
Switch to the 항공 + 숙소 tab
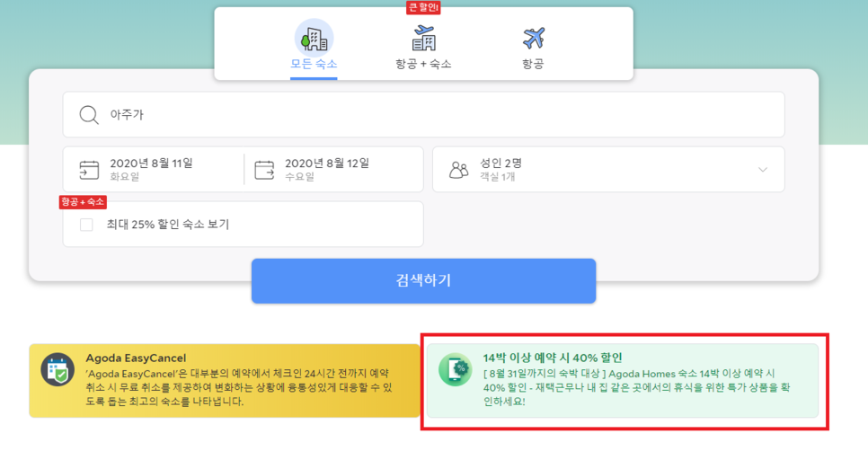(x=423, y=49)
